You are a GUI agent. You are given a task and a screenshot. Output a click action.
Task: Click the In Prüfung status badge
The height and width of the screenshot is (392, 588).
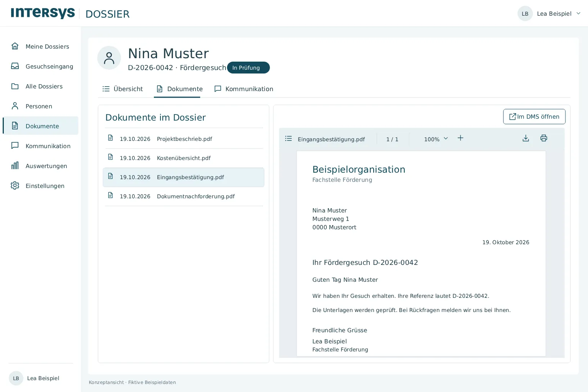tap(248, 68)
